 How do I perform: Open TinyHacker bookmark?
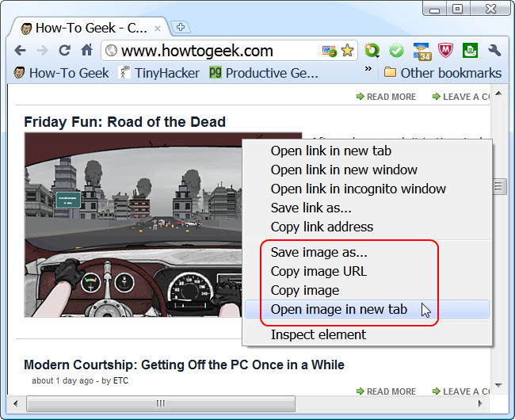(x=159, y=73)
